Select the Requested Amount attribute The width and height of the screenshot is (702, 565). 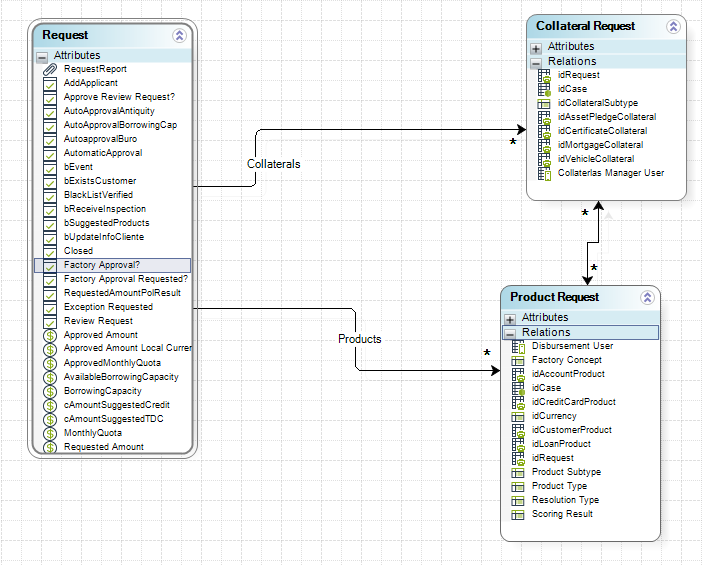coord(103,447)
